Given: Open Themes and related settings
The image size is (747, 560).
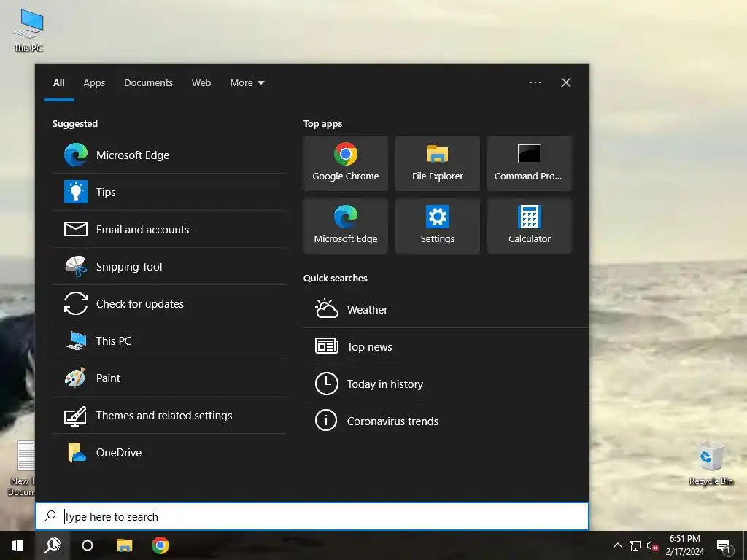Looking at the screenshot, I should click(169, 415).
